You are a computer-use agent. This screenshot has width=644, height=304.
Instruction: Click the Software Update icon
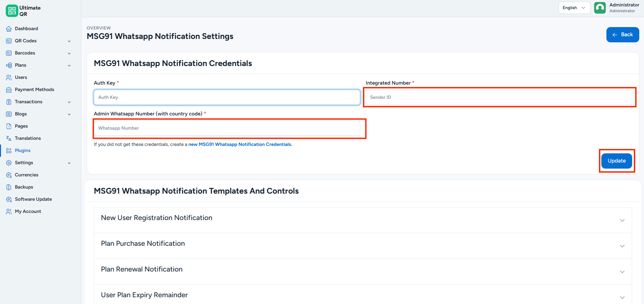click(9, 199)
